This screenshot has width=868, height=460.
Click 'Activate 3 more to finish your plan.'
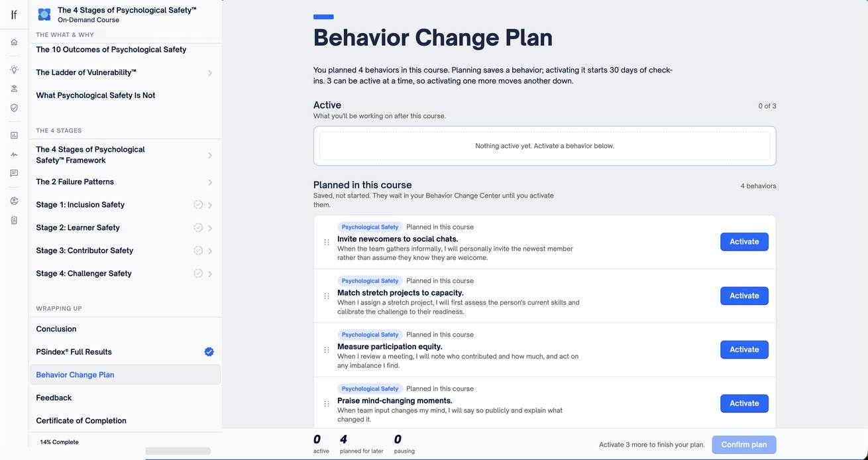point(652,445)
